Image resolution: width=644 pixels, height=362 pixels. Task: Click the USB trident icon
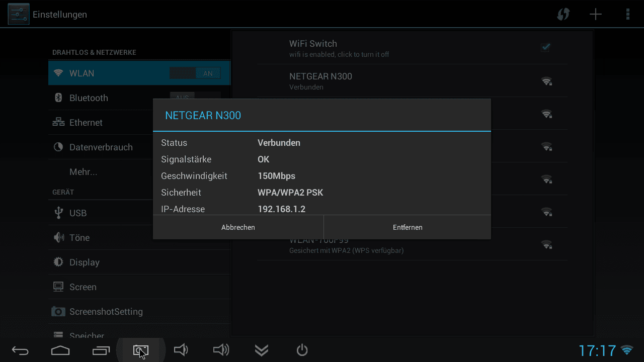58,213
